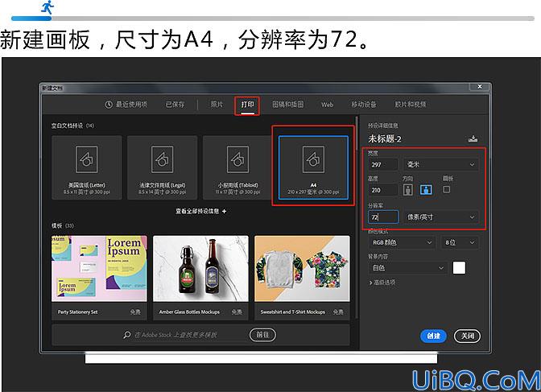541x392 pixels.
Task: Open the 移动设备 (Mobile) tab
Action: (364, 104)
